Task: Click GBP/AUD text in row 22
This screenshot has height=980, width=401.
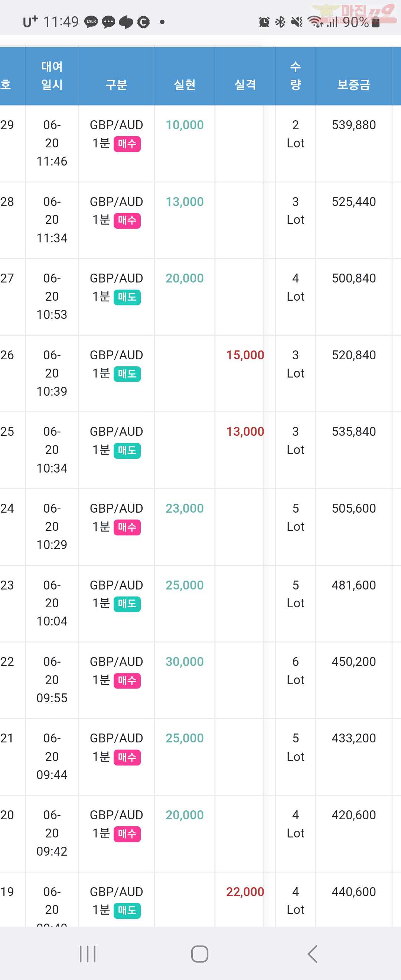Action: point(117,661)
